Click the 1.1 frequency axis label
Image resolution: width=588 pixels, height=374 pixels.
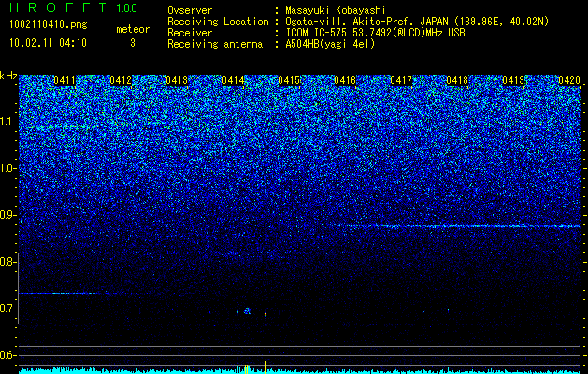[7, 122]
